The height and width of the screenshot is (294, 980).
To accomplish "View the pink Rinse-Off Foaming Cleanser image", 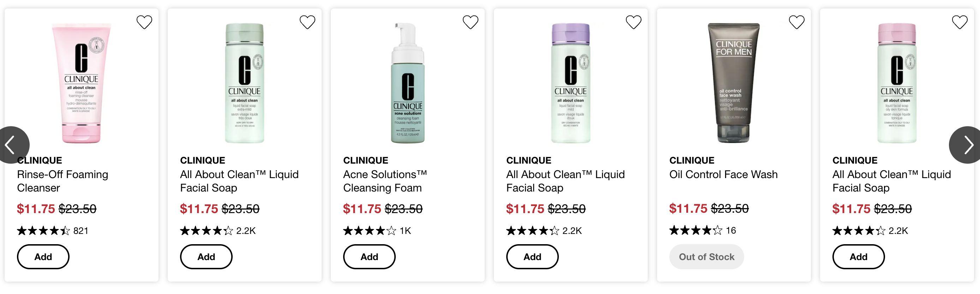I will coord(82,83).
